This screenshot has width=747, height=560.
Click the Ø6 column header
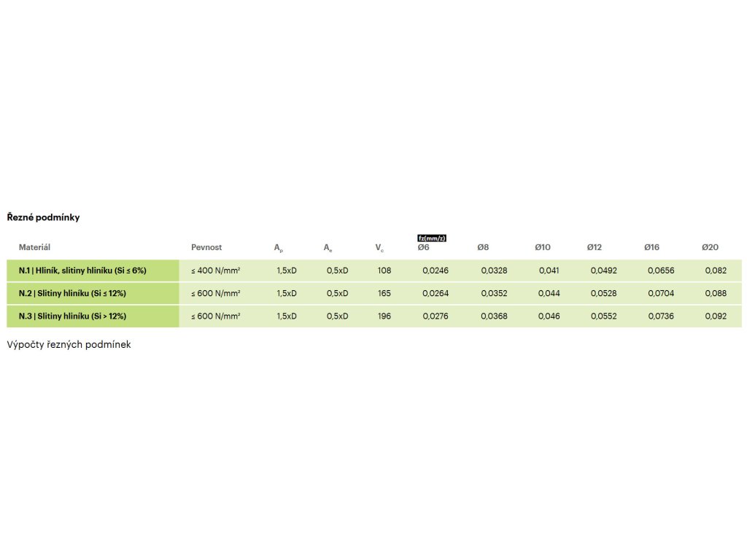[x=423, y=248]
